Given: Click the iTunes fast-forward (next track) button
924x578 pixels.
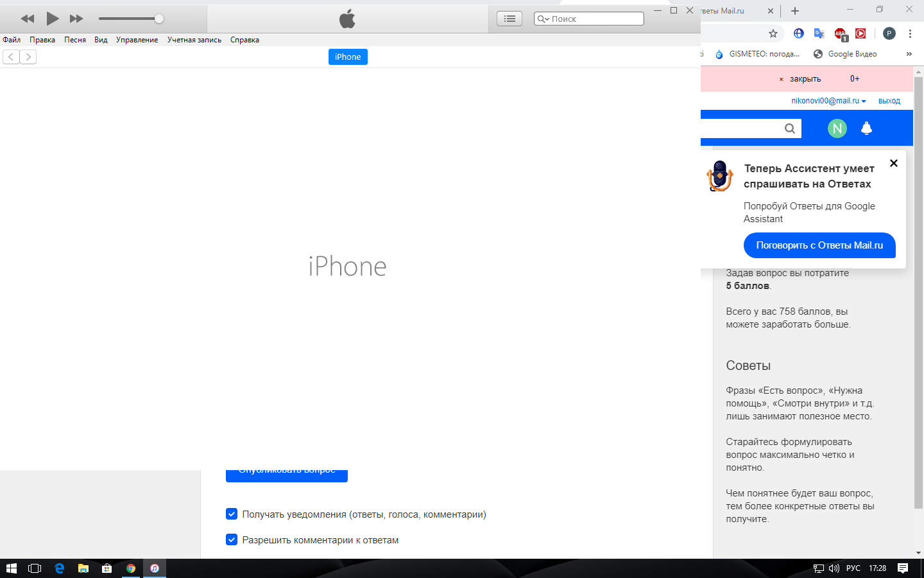Looking at the screenshot, I should 76,19.
